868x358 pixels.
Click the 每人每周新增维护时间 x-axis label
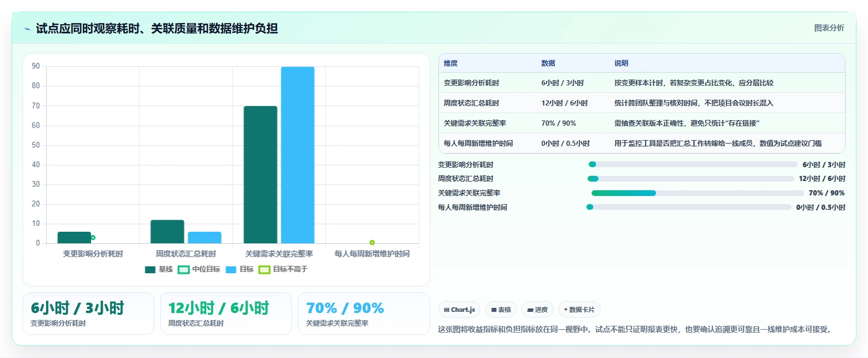(372, 254)
